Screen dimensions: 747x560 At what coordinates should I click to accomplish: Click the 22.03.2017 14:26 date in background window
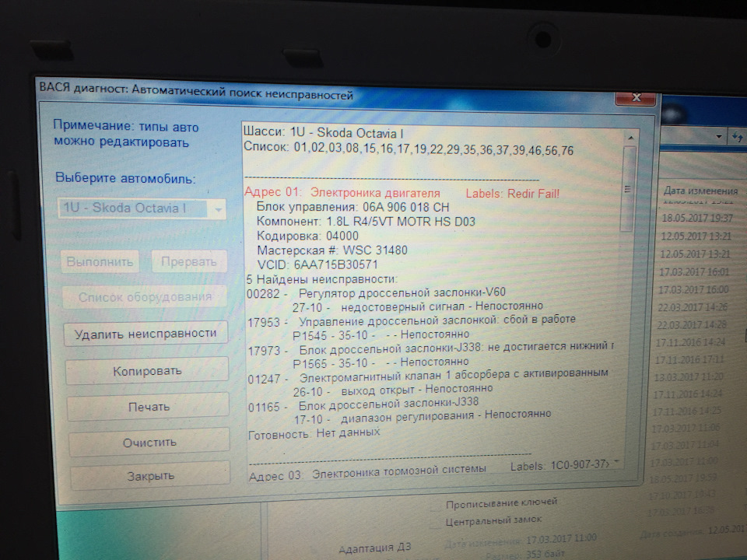pos(693,307)
